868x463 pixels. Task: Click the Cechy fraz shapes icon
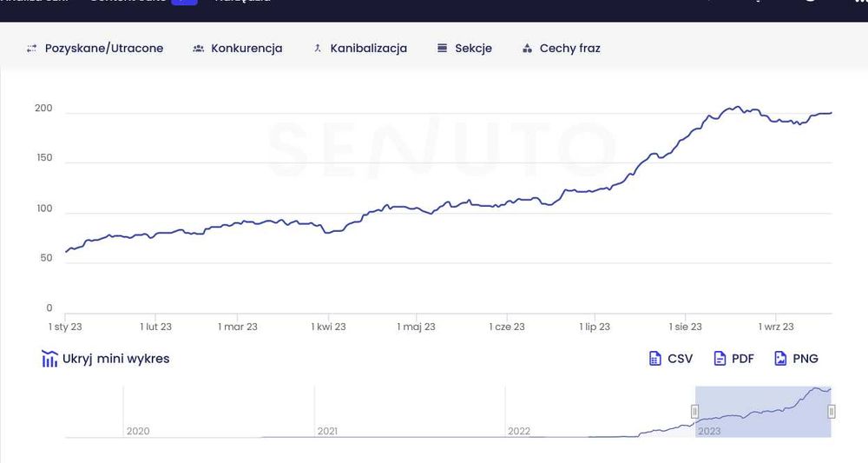(527, 49)
